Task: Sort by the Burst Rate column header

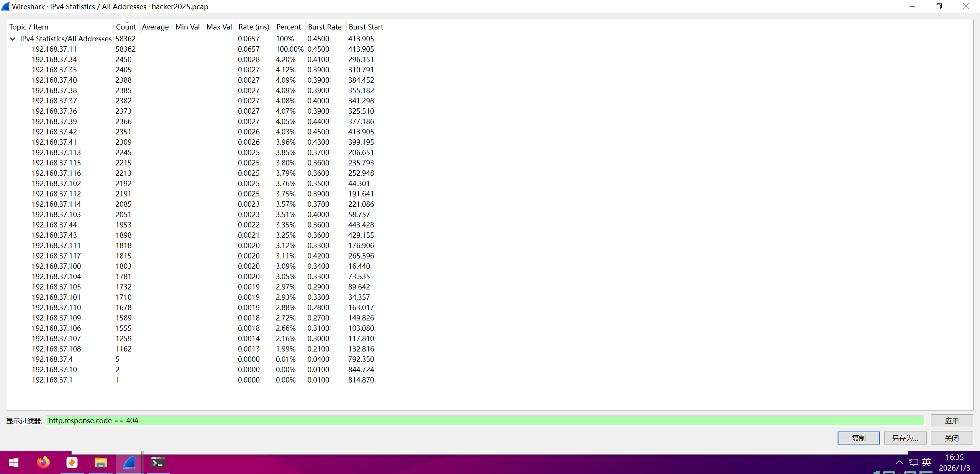Action: tap(324, 27)
